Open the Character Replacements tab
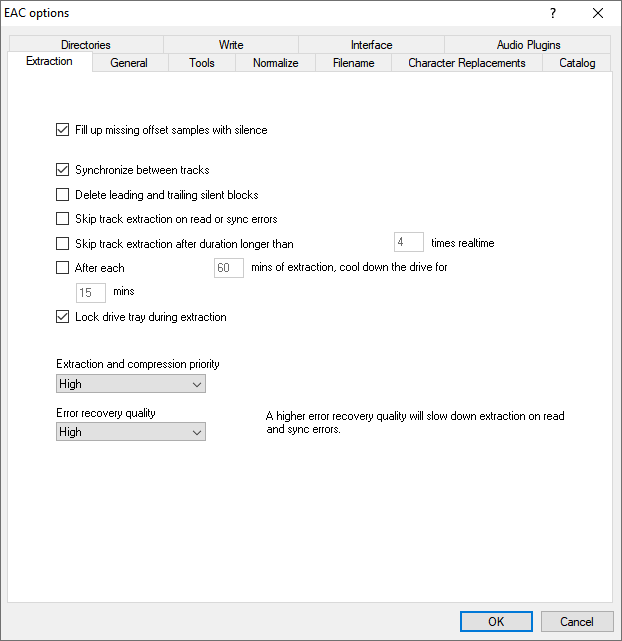 [x=466, y=63]
